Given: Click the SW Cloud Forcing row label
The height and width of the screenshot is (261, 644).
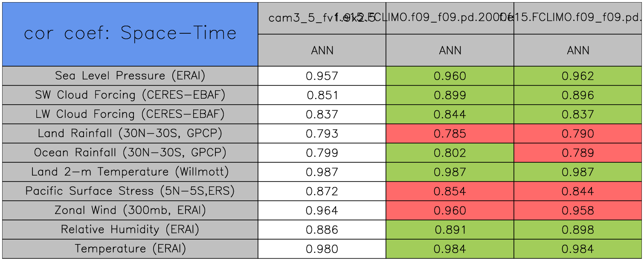Looking at the screenshot, I should pyautogui.click(x=130, y=95).
